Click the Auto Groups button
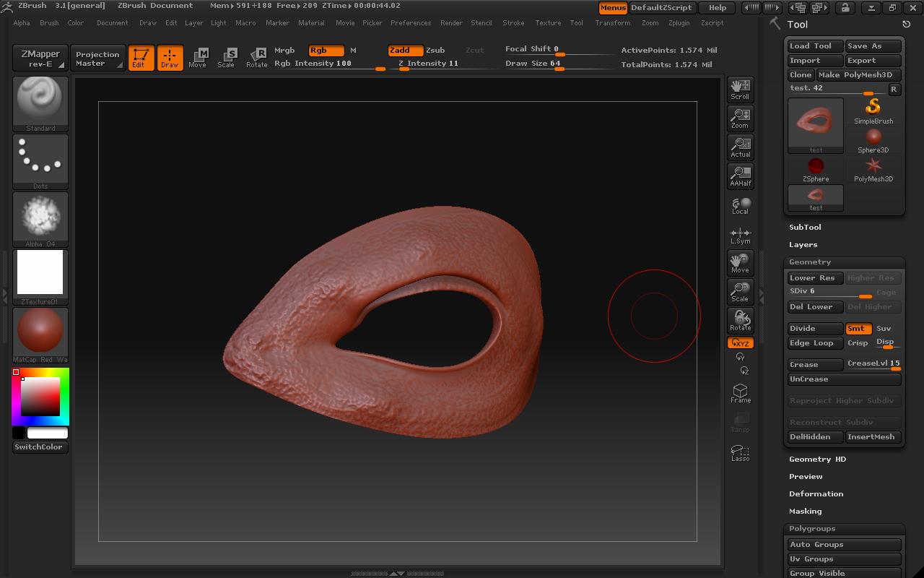Screen dimensions: 924x578 pyautogui.click(x=845, y=545)
